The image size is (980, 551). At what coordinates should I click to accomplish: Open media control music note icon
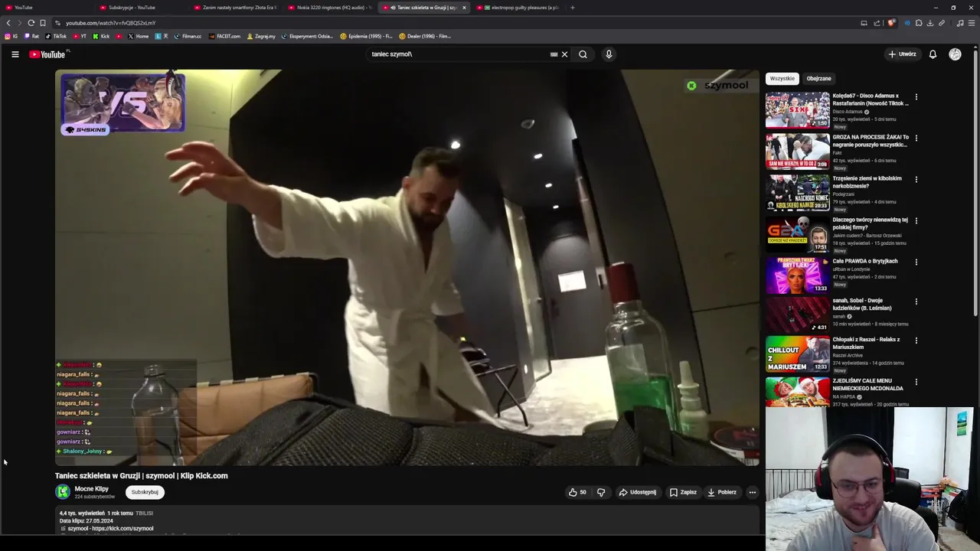960,23
